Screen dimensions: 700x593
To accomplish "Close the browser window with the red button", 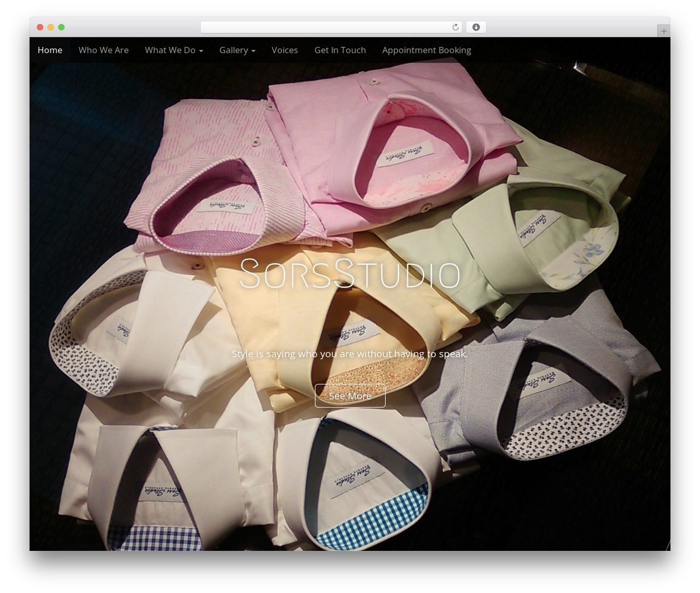I will coord(40,27).
